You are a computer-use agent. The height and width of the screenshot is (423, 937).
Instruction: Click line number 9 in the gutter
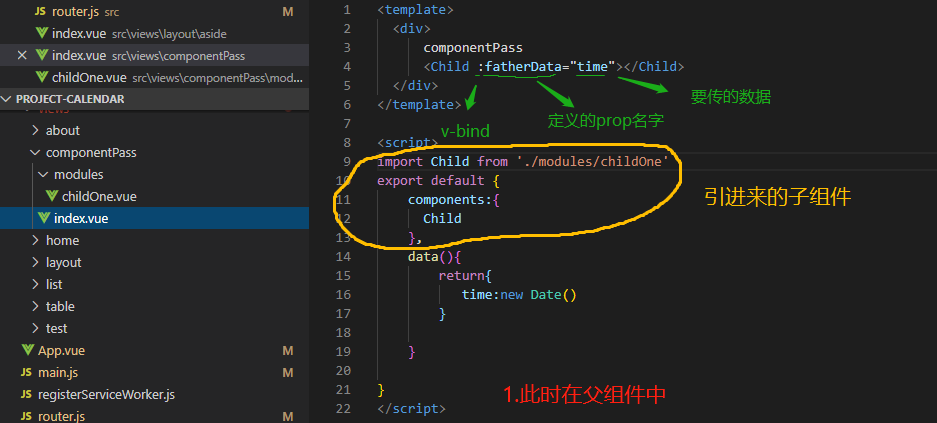coord(347,161)
